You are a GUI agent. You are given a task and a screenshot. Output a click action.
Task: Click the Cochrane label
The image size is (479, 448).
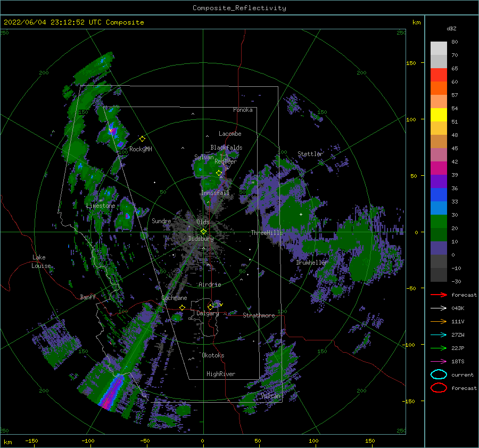click(x=174, y=298)
